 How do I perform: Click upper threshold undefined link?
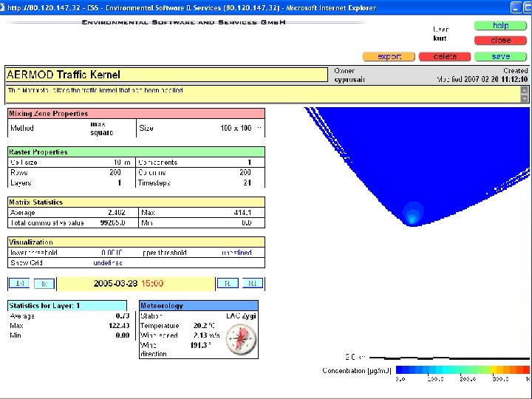[x=236, y=253]
